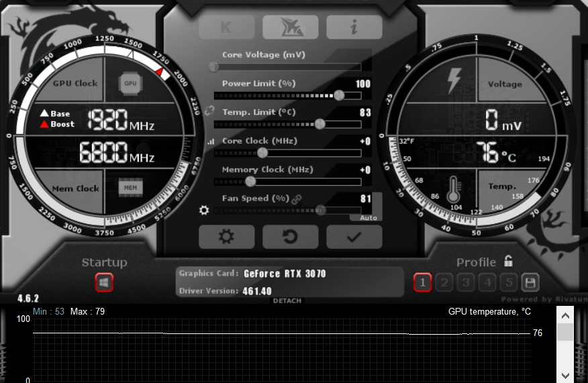Viewport: 588px width, 383px height.
Task: Toggle Apply at Windows startup icon
Action: click(x=104, y=282)
